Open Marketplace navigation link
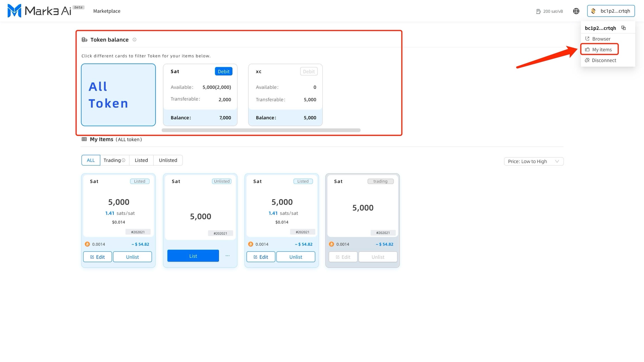Image resolution: width=644 pixels, height=362 pixels. pos(107,11)
